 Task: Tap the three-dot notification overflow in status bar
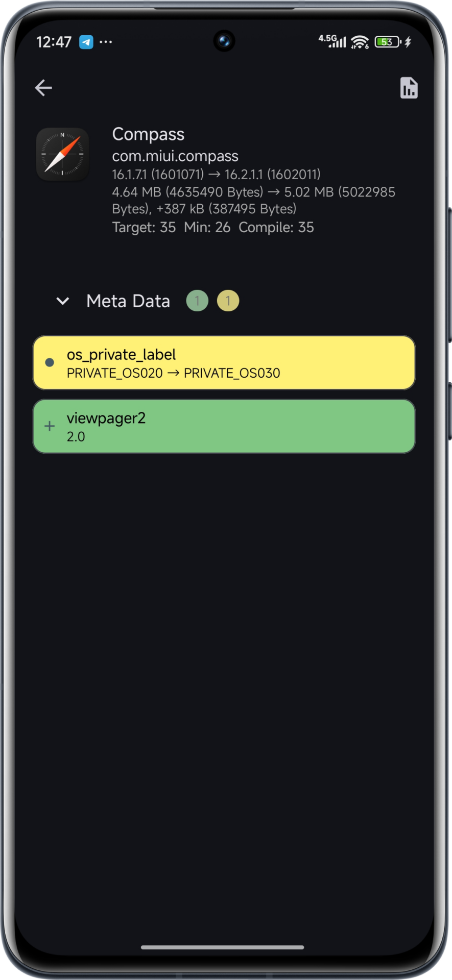(x=106, y=42)
